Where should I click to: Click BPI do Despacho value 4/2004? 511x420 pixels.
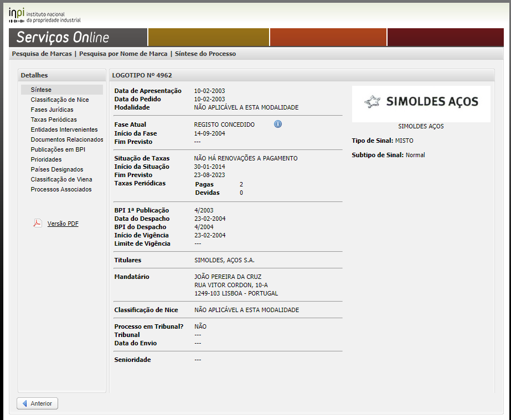pyautogui.click(x=204, y=227)
